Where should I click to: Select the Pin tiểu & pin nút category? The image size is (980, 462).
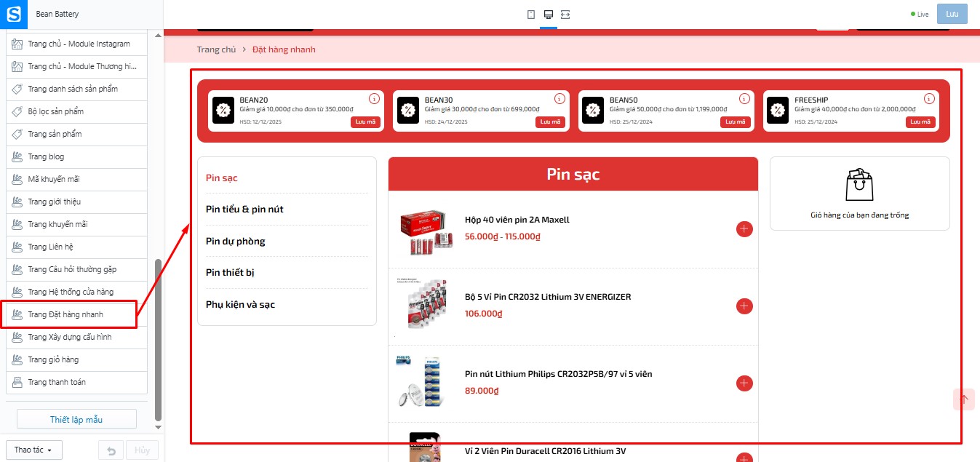pyautogui.click(x=244, y=210)
